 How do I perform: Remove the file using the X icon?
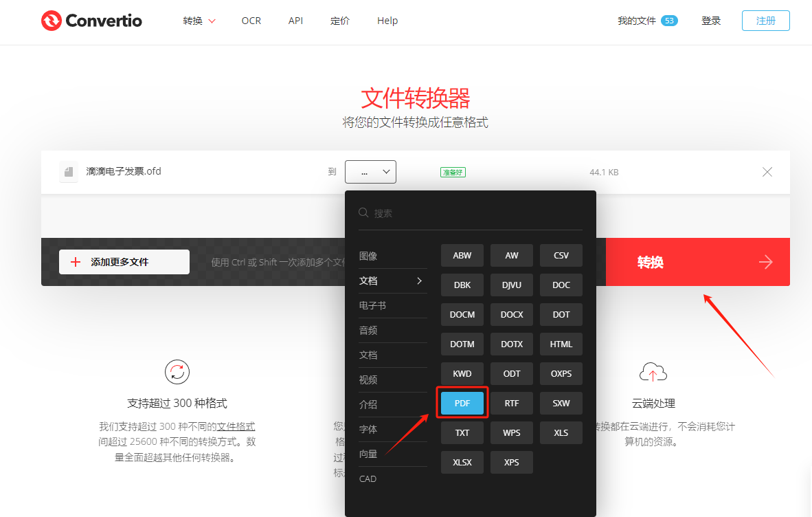[x=767, y=172]
